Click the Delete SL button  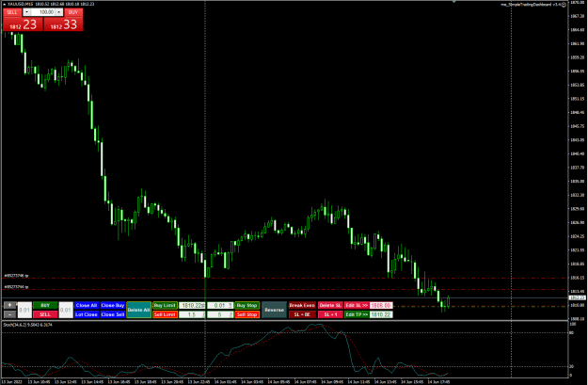330,305
